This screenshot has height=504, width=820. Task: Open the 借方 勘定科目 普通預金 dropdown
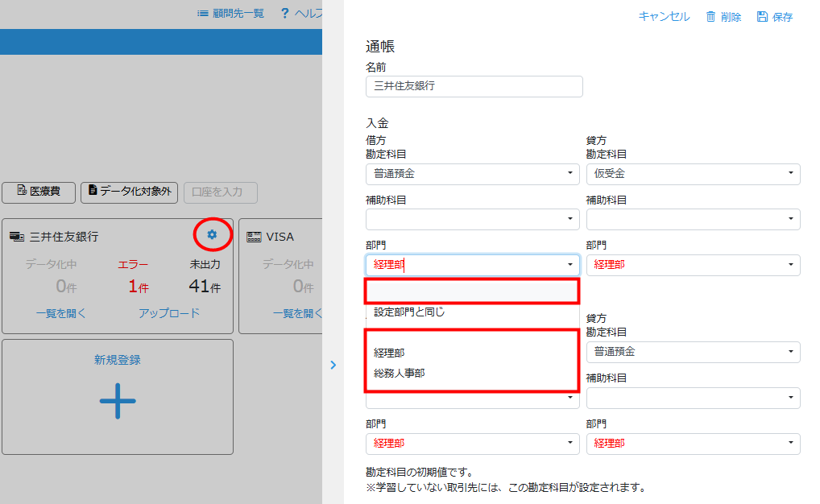click(x=472, y=174)
